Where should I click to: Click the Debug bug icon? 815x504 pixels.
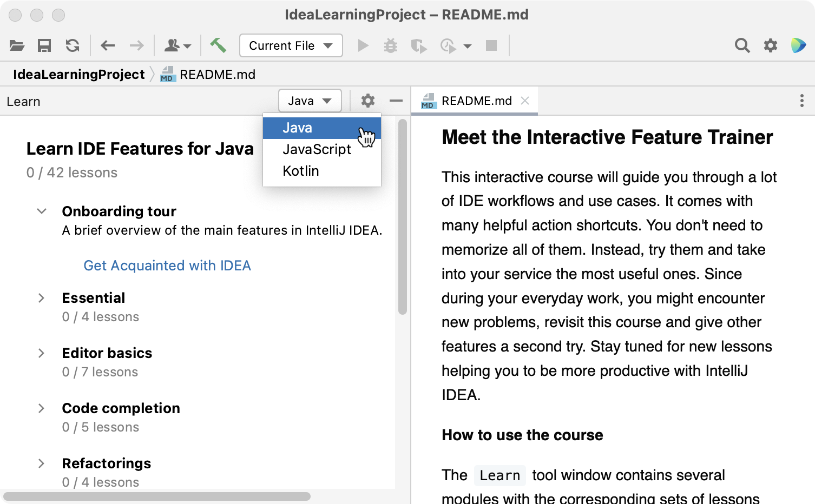click(x=391, y=46)
